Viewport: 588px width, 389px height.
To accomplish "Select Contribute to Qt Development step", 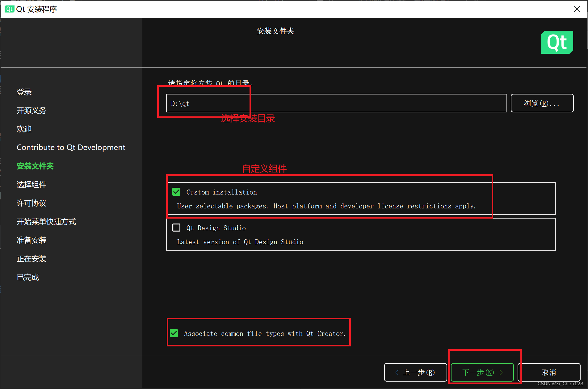I will tap(71, 147).
